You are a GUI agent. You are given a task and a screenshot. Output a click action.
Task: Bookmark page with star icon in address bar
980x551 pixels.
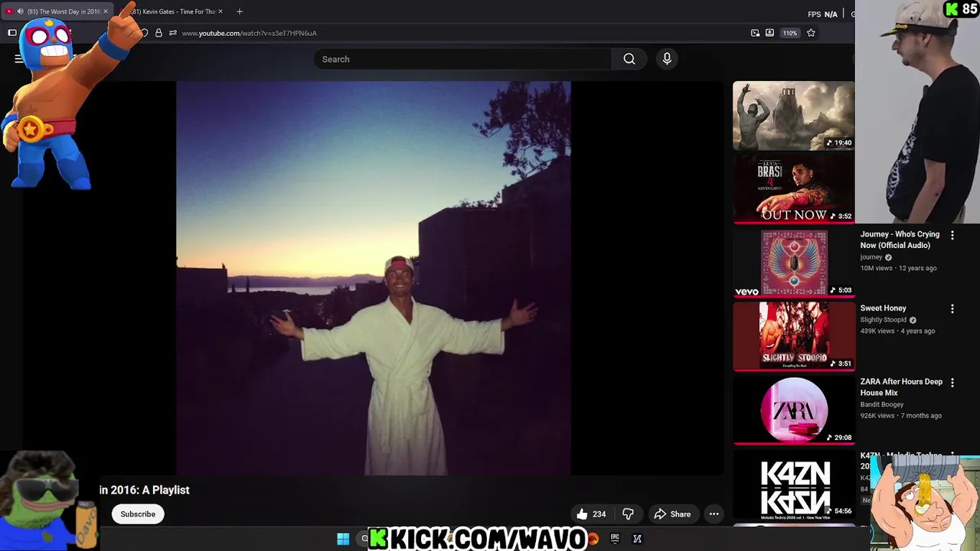pos(811,33)
